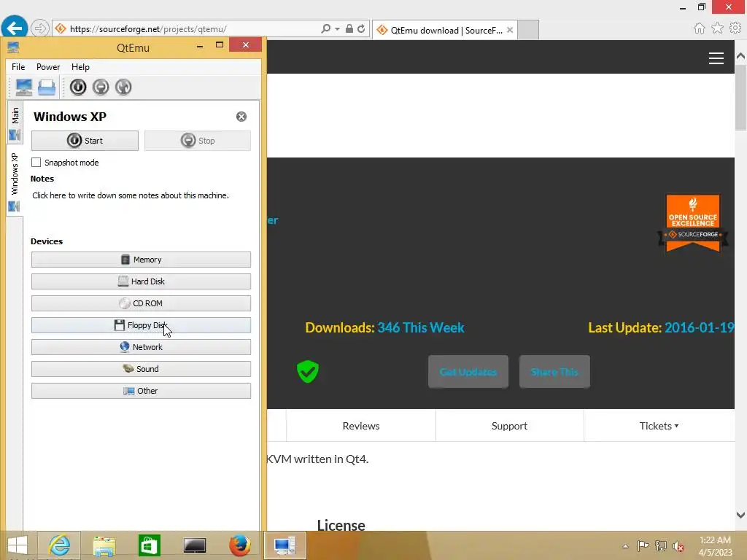Open browser Tools gear menu
The image size is (747, 560).
(735, 28)
